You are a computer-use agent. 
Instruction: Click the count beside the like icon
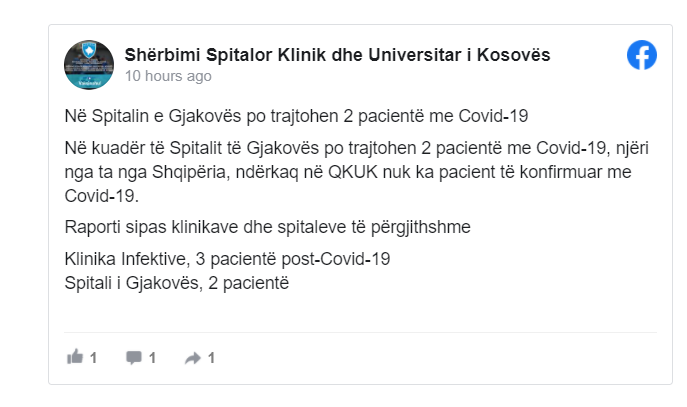93,357
